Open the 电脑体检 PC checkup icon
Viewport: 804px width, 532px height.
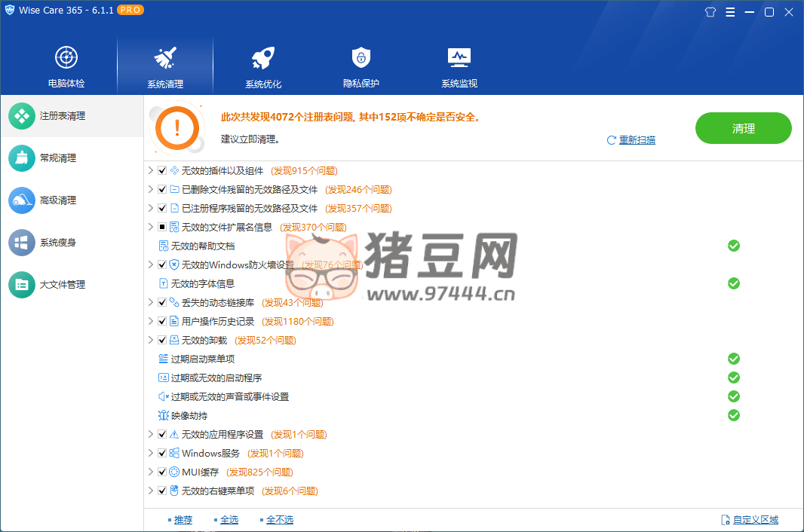(66, 58)
